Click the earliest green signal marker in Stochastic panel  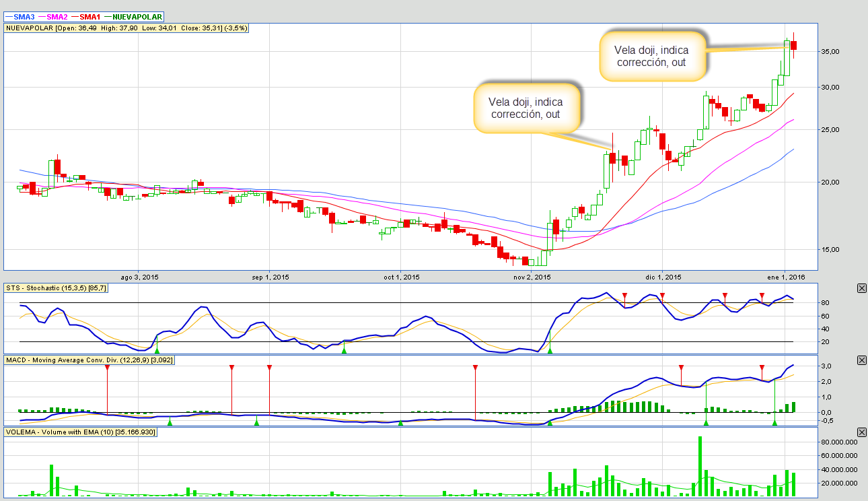157,351
